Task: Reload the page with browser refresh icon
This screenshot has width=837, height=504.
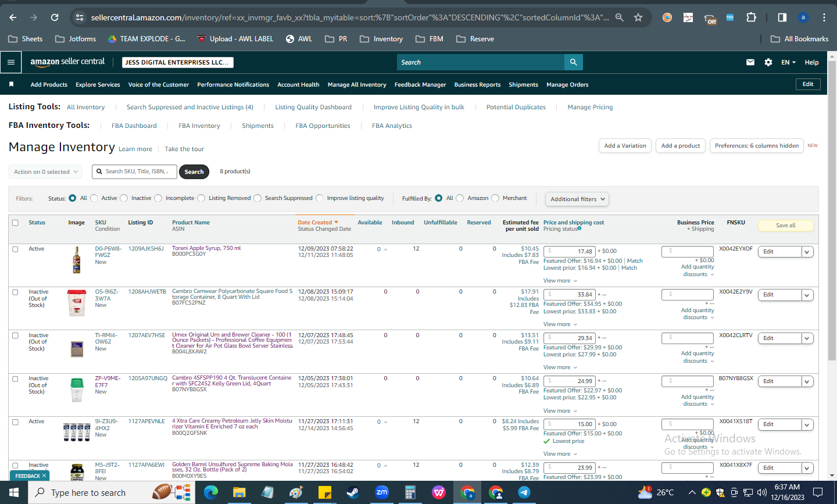Action: tap(55, 17)
